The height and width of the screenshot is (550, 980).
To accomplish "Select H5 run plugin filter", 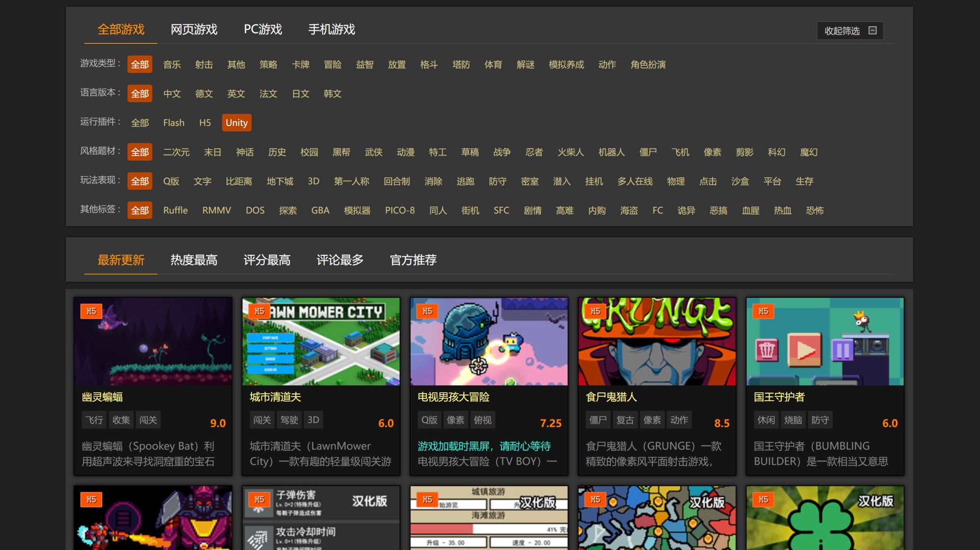I will [x=205, y=123].
